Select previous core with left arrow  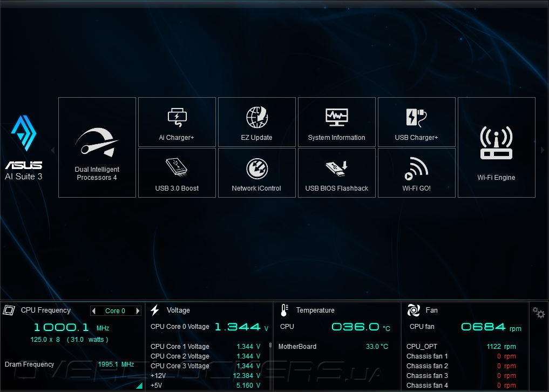point(93,310)
